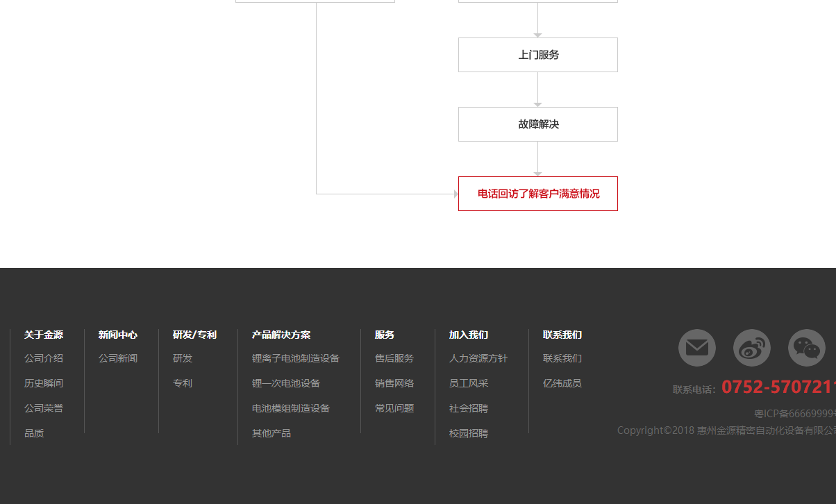
Task: Click the red phone number 0752-570721
Action: 776,386
